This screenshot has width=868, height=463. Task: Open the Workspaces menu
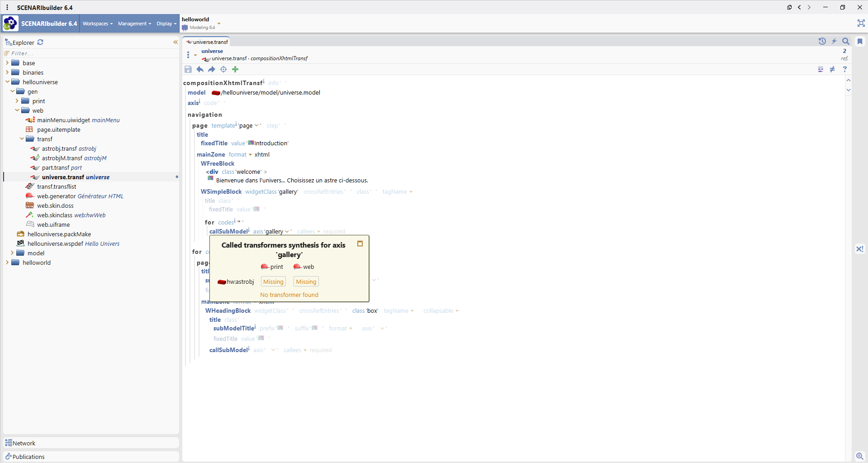coord(97,24)
